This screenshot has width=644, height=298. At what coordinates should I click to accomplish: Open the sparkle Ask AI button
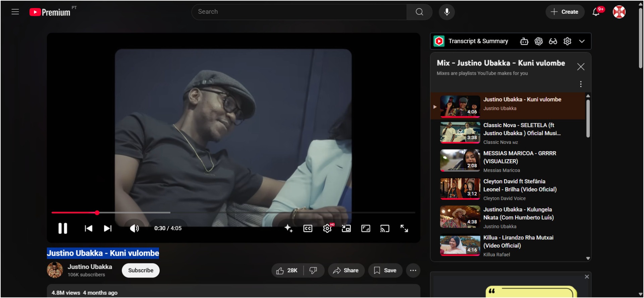[x=288, y=229]
